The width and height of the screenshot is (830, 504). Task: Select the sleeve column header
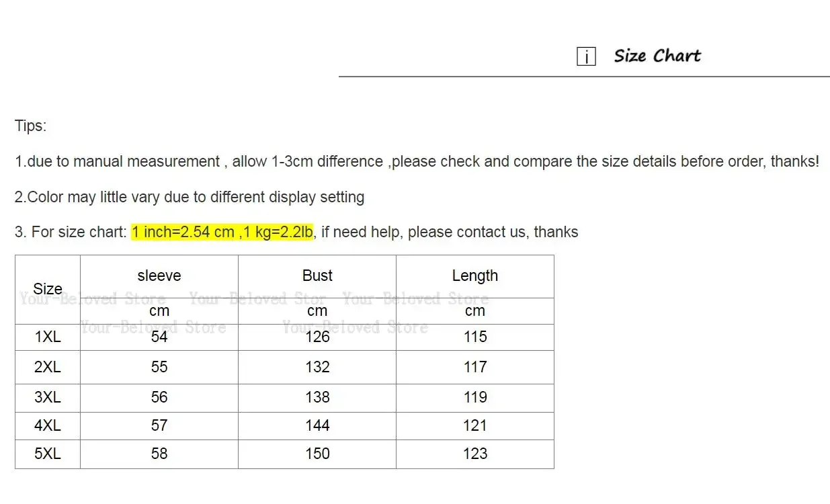tap(159, 276)
